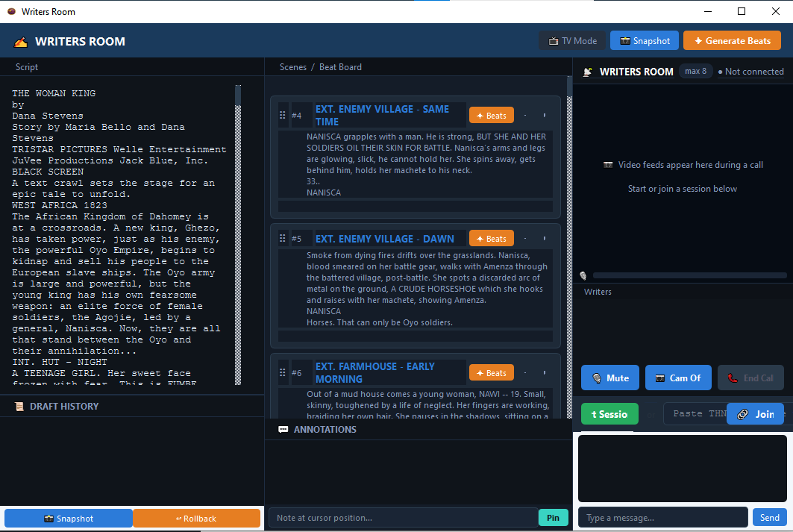793x532 pixels.
Task: Click the 'Writers' list label
Action: coord(598,292)
